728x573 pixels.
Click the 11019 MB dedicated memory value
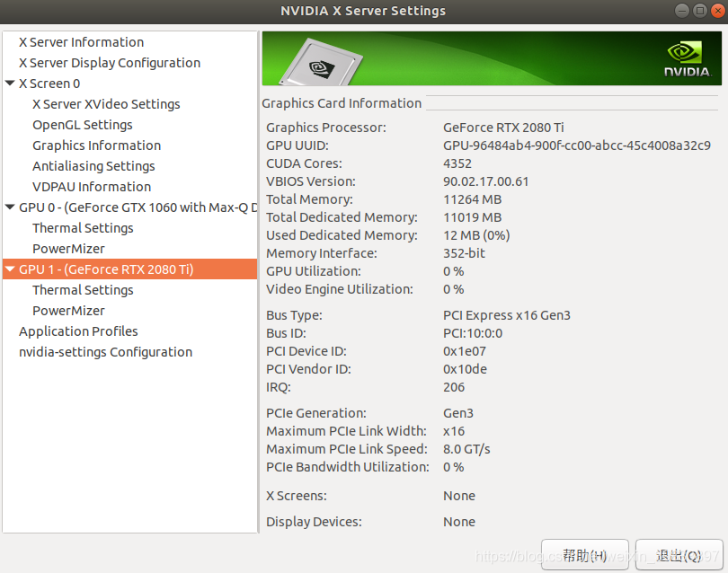472,217
